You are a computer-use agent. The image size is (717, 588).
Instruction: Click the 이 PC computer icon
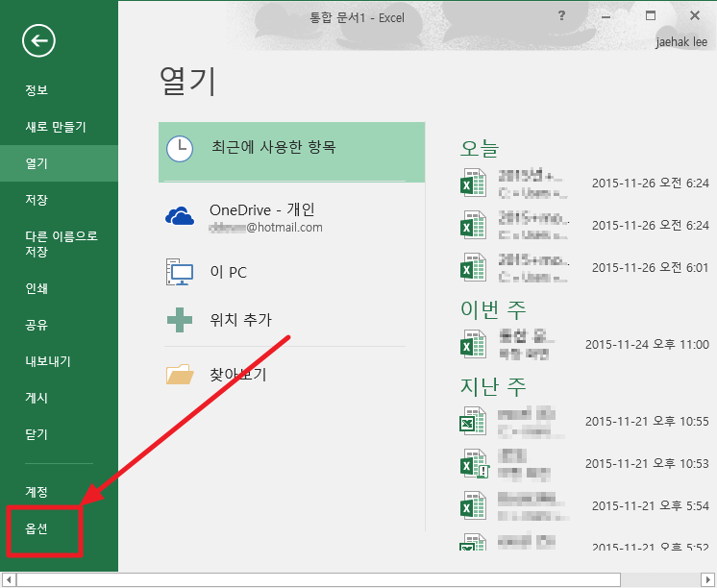click(x=179, y=272)
